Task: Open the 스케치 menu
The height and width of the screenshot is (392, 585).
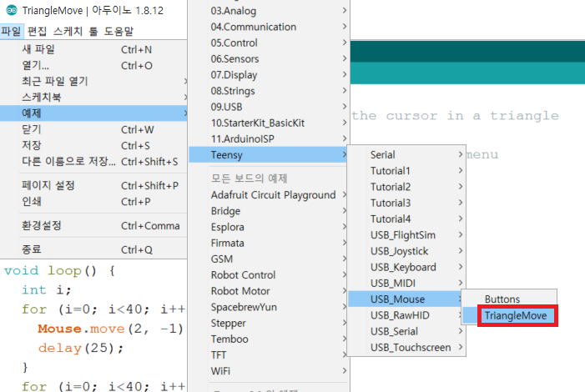Action: coord(68,31)
